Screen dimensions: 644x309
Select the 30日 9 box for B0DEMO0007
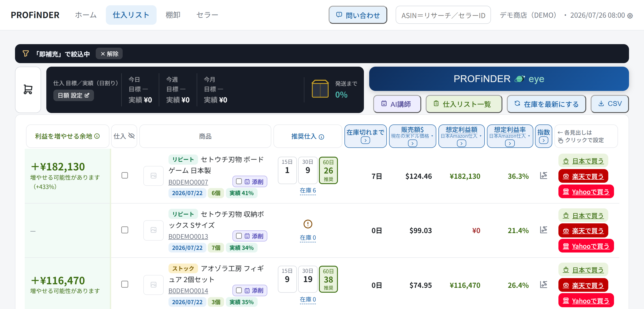[308, 170]
